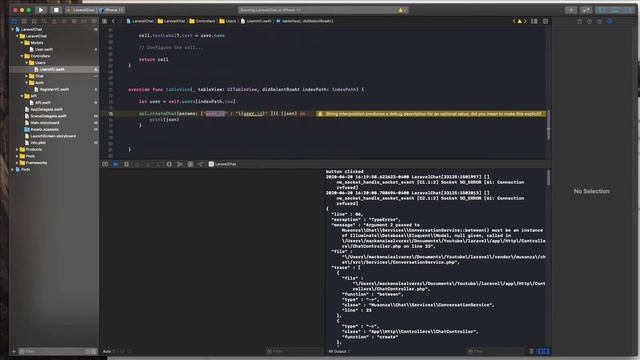This screenshot has height=360, width=640.
Task: Open the Auto variables scope dropdown
Action: tap(109, 351)
